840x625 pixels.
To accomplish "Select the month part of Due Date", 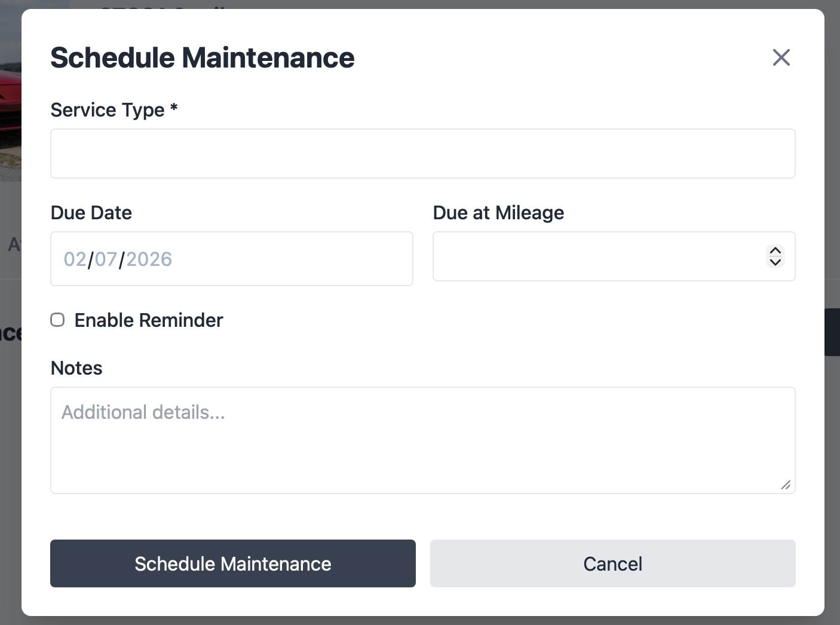I will (75, 259).
